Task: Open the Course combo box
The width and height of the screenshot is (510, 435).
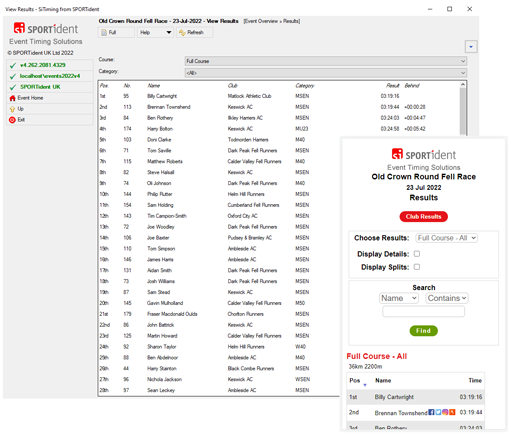Action: [x=326, y=61]
